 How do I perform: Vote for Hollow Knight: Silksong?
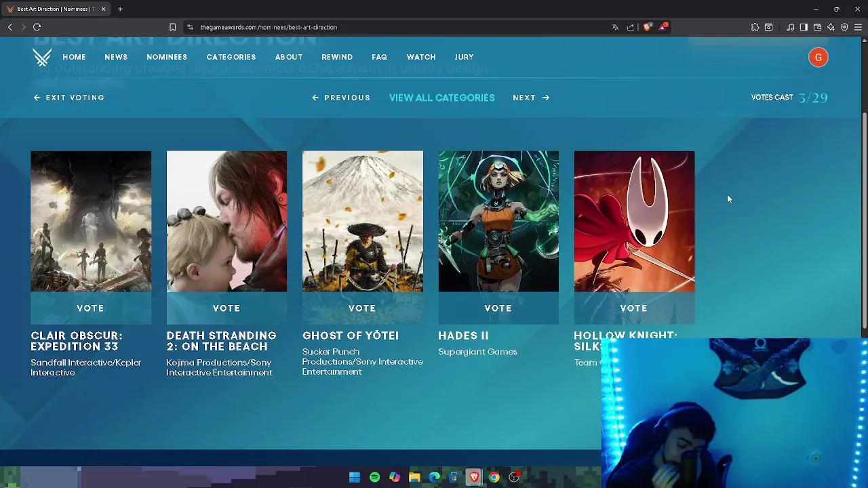tap(634, 308)
